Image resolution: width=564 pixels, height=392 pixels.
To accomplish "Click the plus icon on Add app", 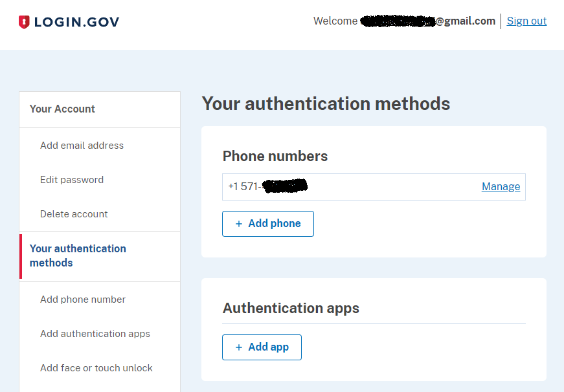I will click(x=239, y=347).
